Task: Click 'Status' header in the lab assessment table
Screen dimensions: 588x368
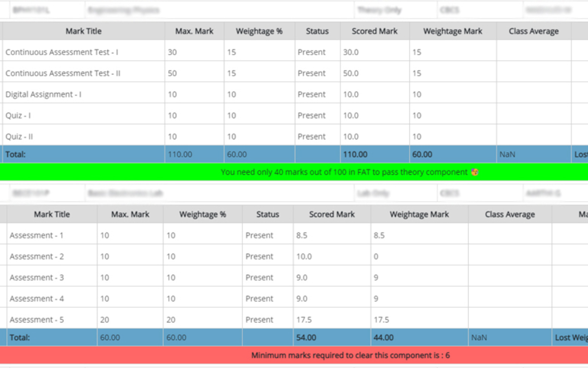Action: pyautogui.click(x=268, y=214)
